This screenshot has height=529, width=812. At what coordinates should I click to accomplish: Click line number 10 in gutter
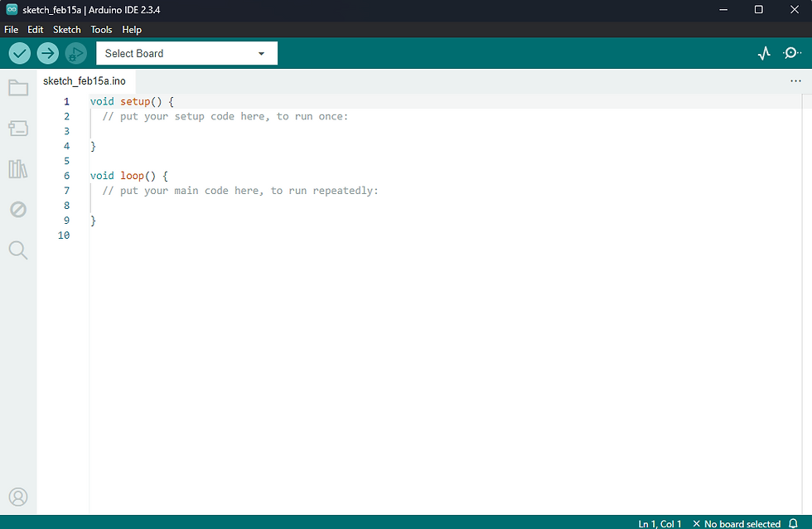point(64,235)
